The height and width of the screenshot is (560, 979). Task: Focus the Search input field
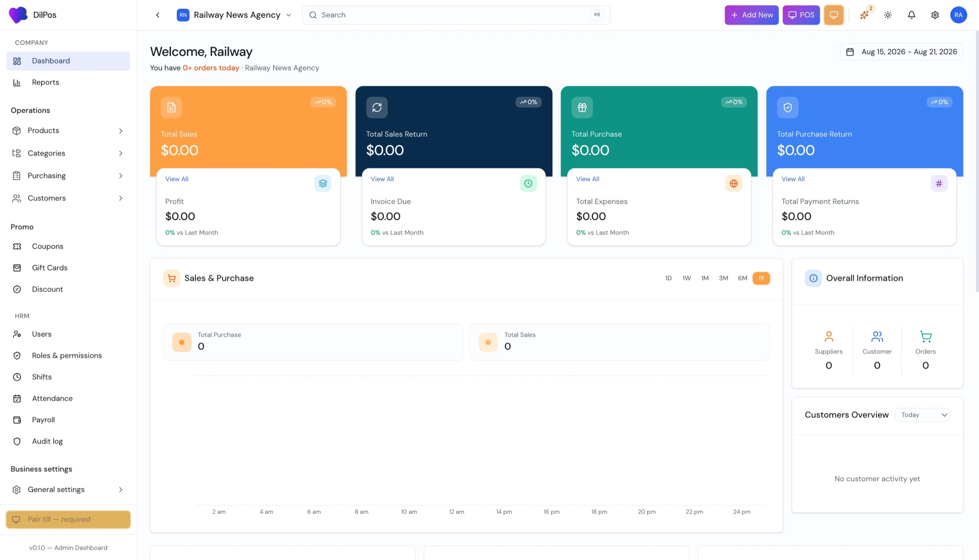pos(456,15)
